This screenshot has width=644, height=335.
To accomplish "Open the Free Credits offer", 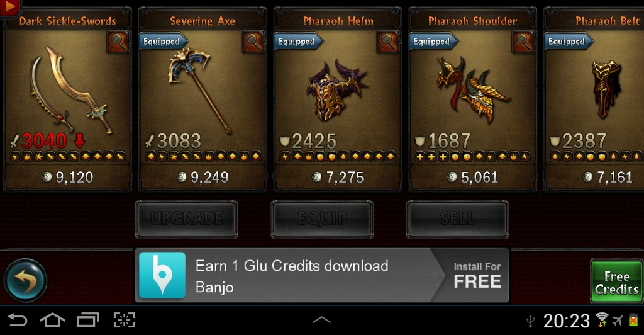I will pyautogui.click(x=617, y=282).
